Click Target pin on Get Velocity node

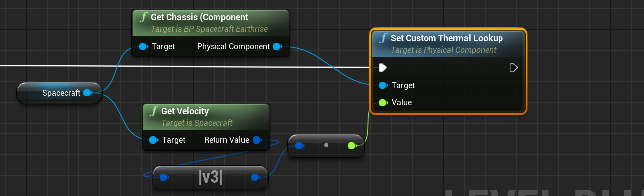pyautogui.click(x=154, y=140)
